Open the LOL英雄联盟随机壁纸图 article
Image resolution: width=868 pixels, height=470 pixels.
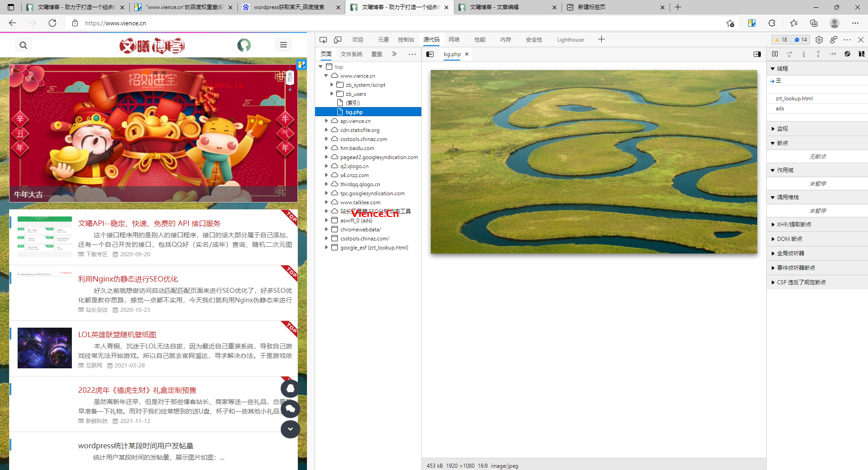point(117,334)
